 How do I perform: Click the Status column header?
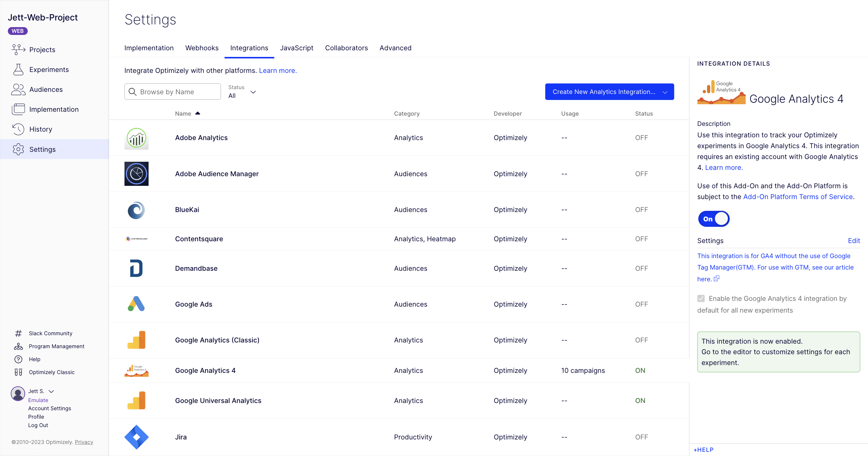pyautogui.click(x=644, y=114)
